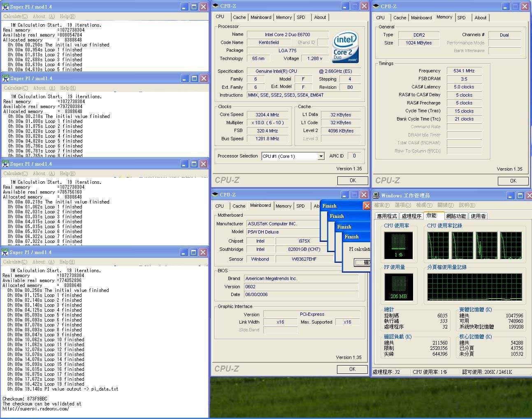Open Calculate menu in Super PI window with 808054784

15,16
